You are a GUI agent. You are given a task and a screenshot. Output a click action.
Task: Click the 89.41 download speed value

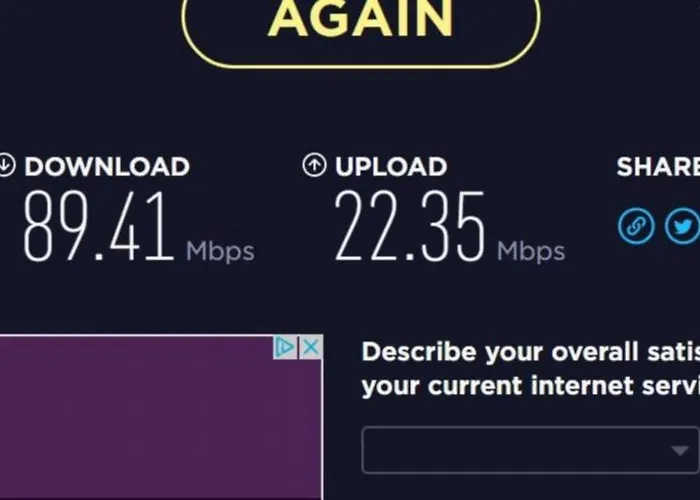tap(98, 226)
